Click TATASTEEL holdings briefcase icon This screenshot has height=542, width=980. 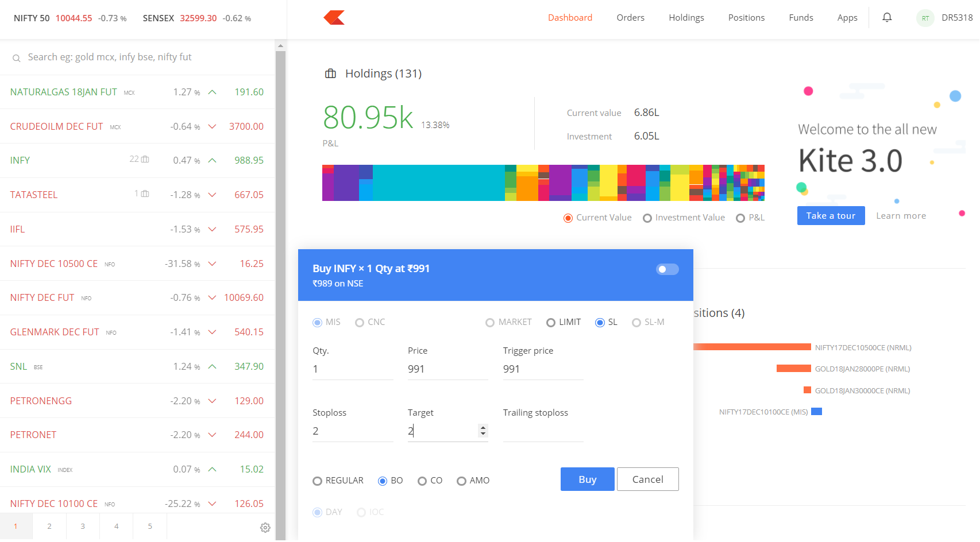point(145,193)
